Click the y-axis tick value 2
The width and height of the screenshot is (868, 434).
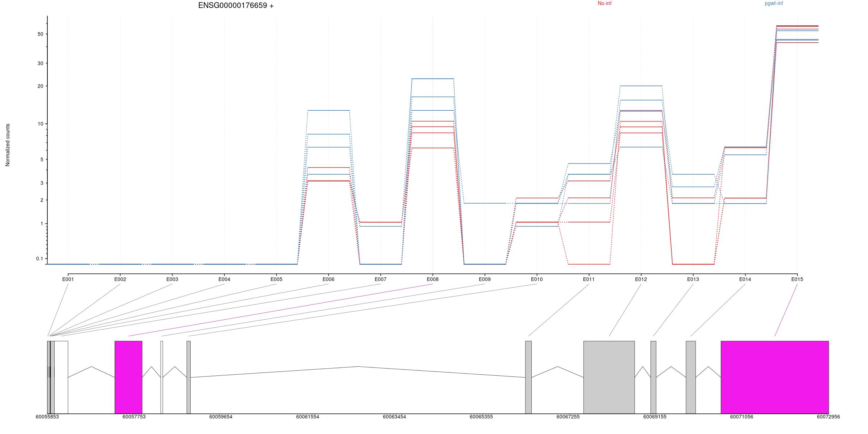pyautogui.click(x=42, y=200)
